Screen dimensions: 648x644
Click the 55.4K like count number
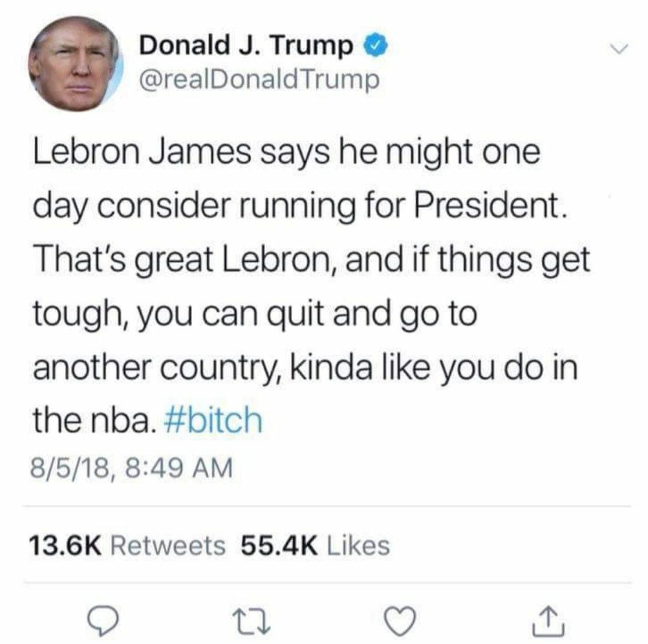coord(280,545)
